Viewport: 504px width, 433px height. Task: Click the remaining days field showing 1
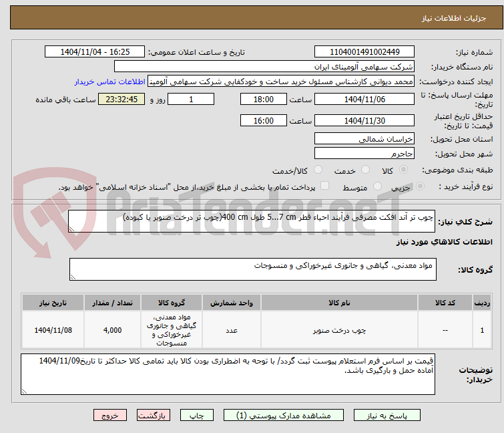[191, 99]
